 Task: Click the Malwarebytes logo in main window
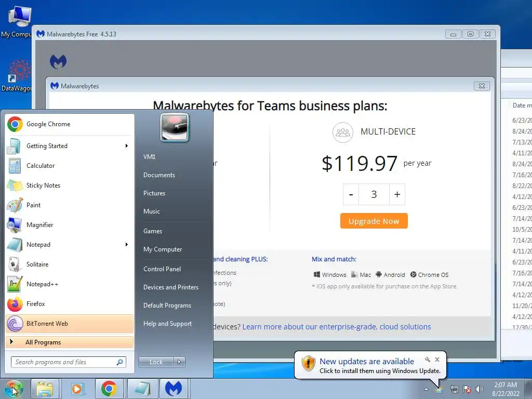(58, 62)
